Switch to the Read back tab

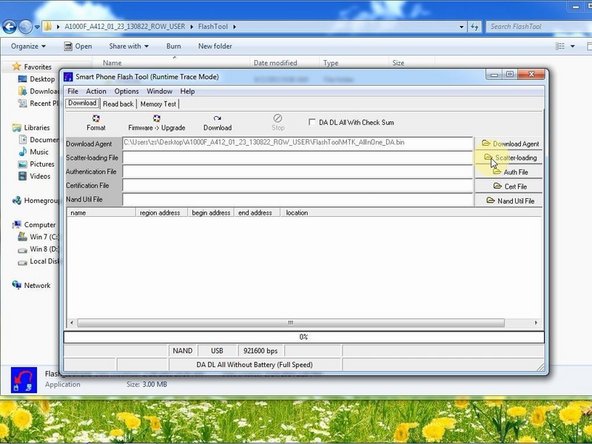tap(118, 104)
